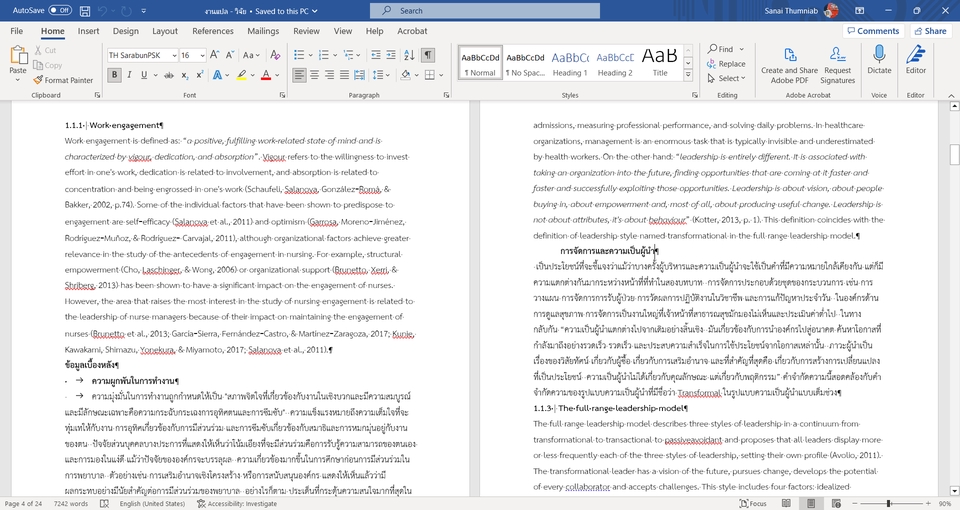Open the font size dropdown

click(202, 56)
